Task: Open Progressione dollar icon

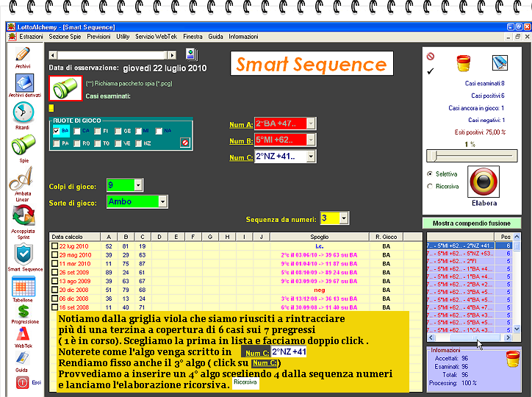Action: coord(24,311)
